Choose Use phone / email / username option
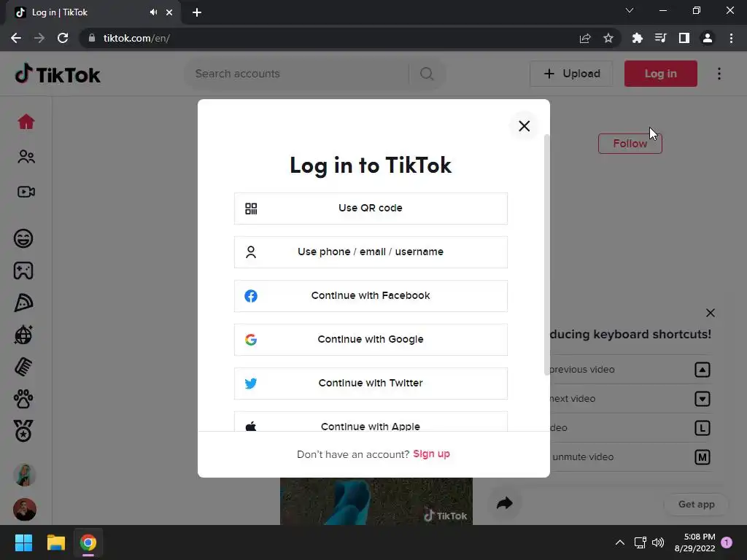The height and width of the screenshot is (560, 747). click(x=371, y=252)
